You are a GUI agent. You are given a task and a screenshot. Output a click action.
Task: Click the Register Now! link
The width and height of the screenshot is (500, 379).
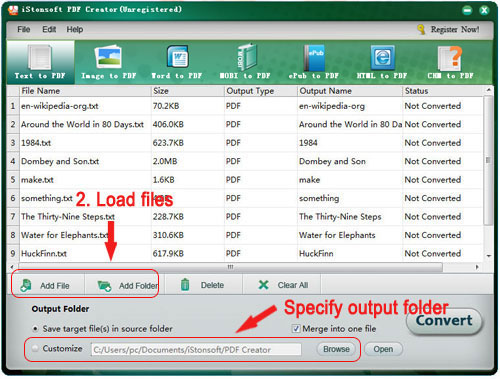click(x=455, y=29)
